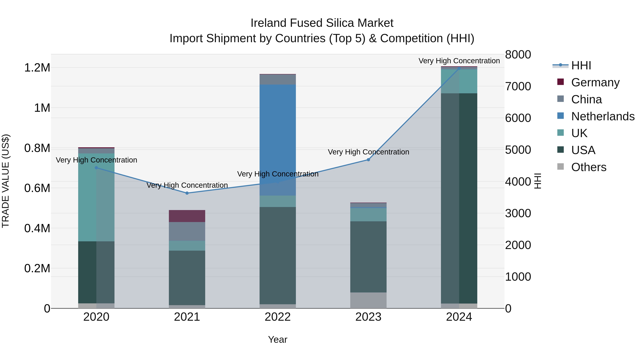Click the China segment in the 2021 bar
The width and height of the screenshot is (644, 362).
(187, 231)
